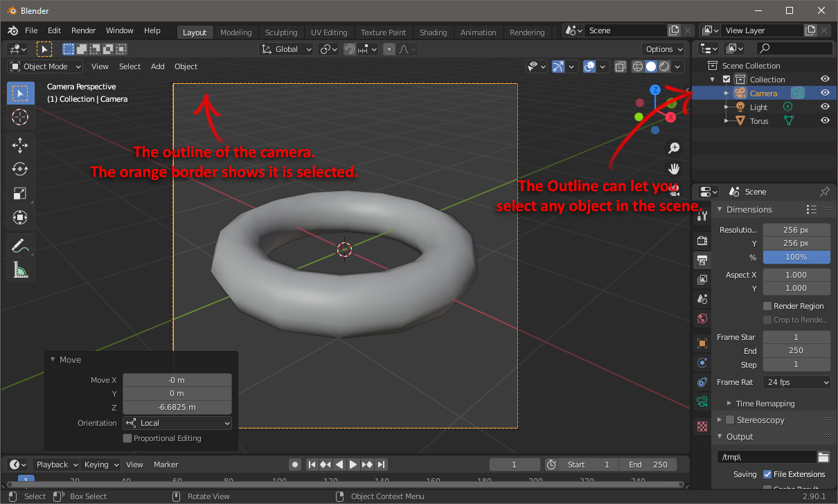The image size is (838, 504).
Task: Enable the Stereoscopy checkbox
Action: (729, 420)
